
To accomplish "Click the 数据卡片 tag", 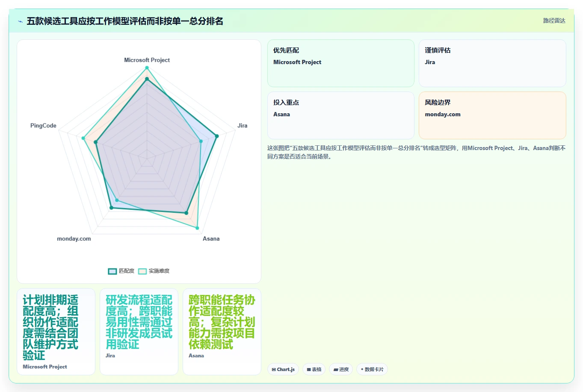I will coord(372,369).
